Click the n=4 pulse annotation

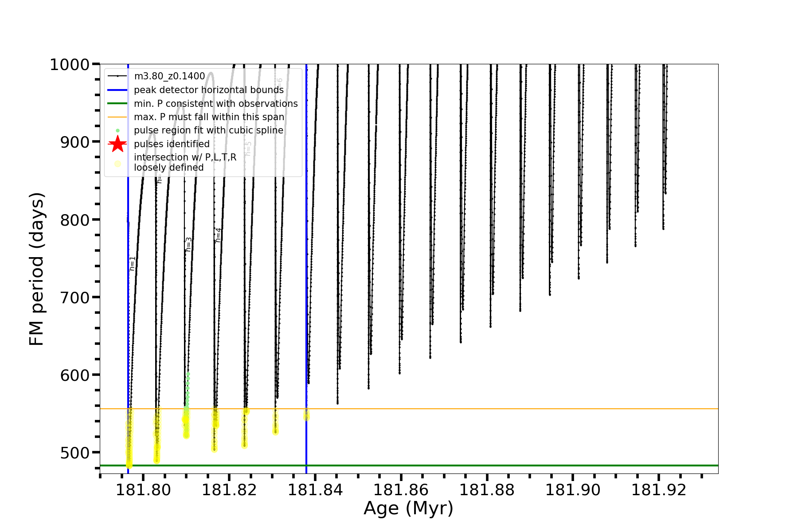pos(218,235)
